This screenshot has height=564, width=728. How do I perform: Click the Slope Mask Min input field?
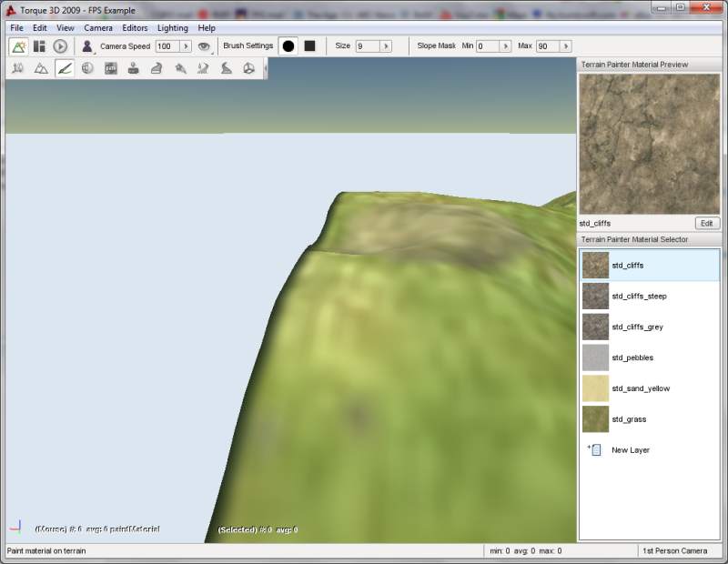pos(486,46)
